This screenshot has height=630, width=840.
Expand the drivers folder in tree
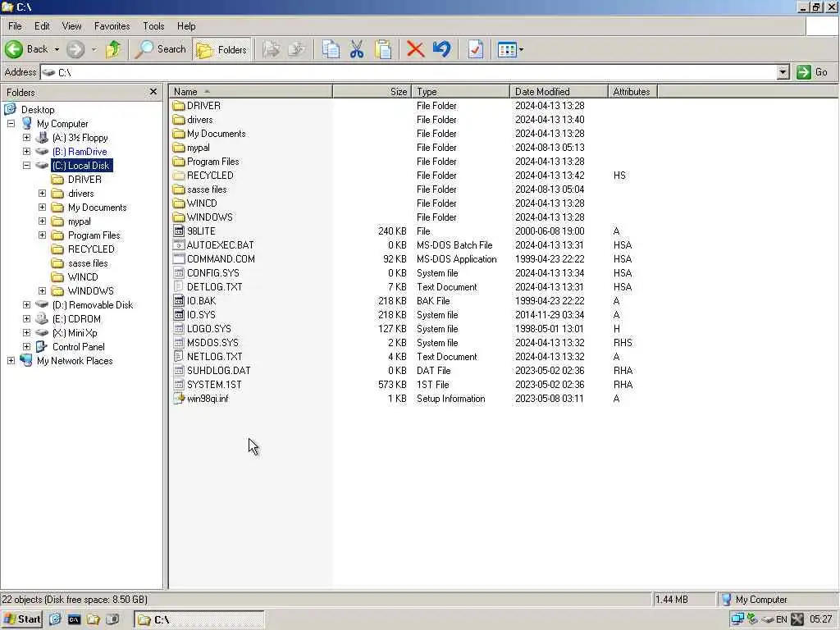tap(42, 194)
